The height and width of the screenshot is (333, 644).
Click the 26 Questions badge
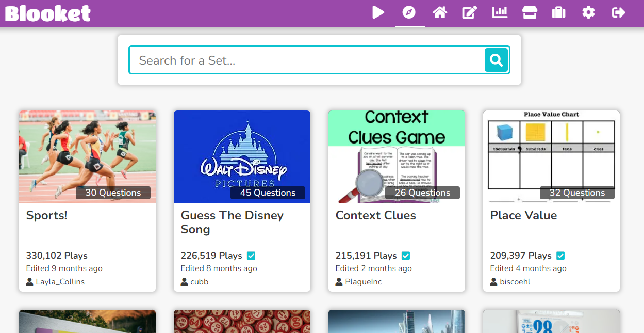pos(422,193)
